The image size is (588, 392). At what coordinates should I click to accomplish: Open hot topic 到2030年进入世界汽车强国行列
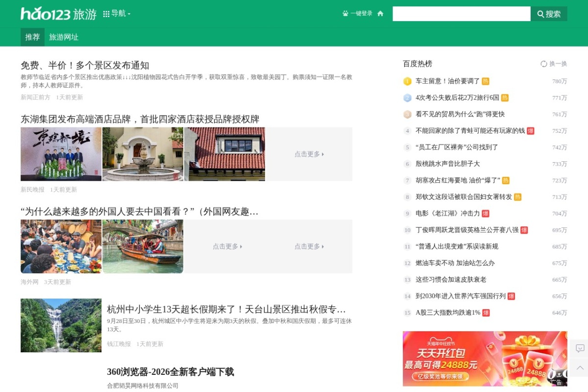coord(461,296)
